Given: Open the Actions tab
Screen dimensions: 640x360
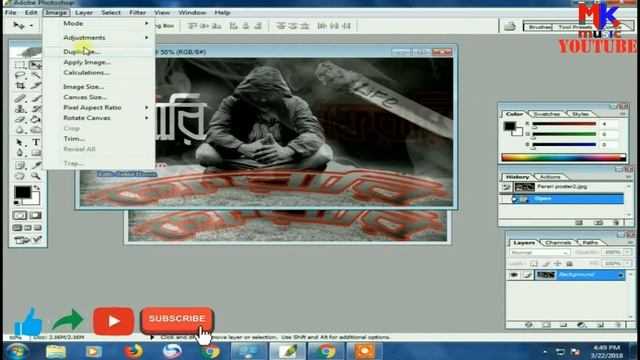Looking at the screenshot, I should 550,177.
